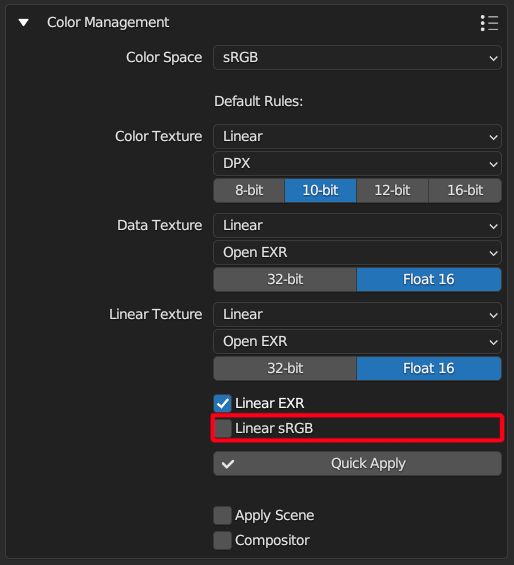Click the Color Management panel title
This screenshot has width=514, height=565.
tap(108, 23)
